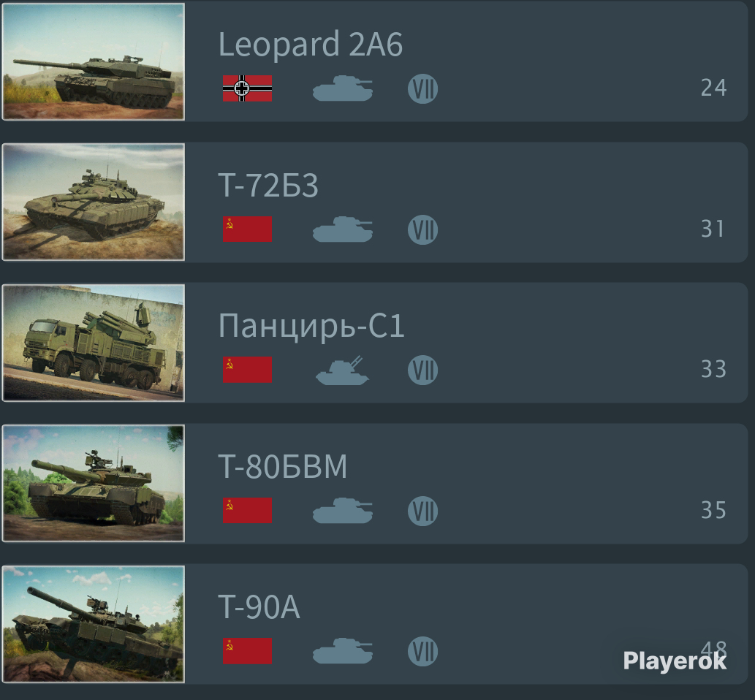Click the rank VII badge for Leopard 2A6

tap(422, 88)
